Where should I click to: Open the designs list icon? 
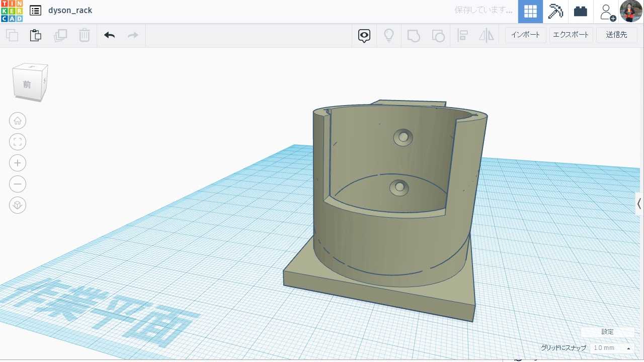coord(35,11)
